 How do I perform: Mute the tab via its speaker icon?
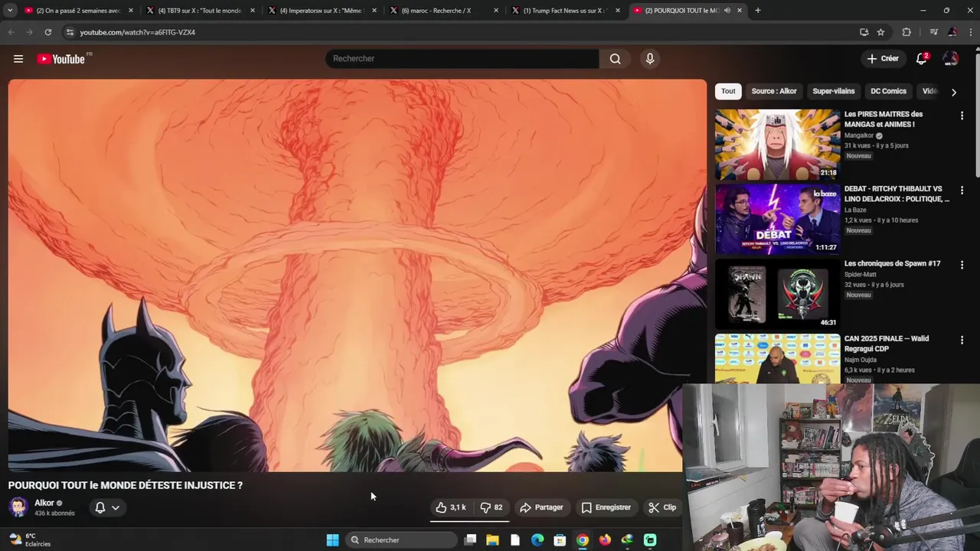pyautogui.click(x=727, y=11)
